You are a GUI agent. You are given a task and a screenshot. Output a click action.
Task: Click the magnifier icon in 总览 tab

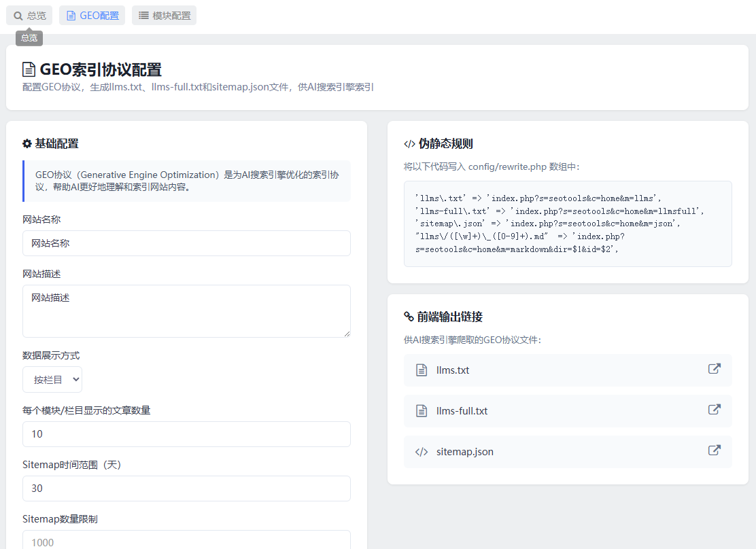(18, 16)
